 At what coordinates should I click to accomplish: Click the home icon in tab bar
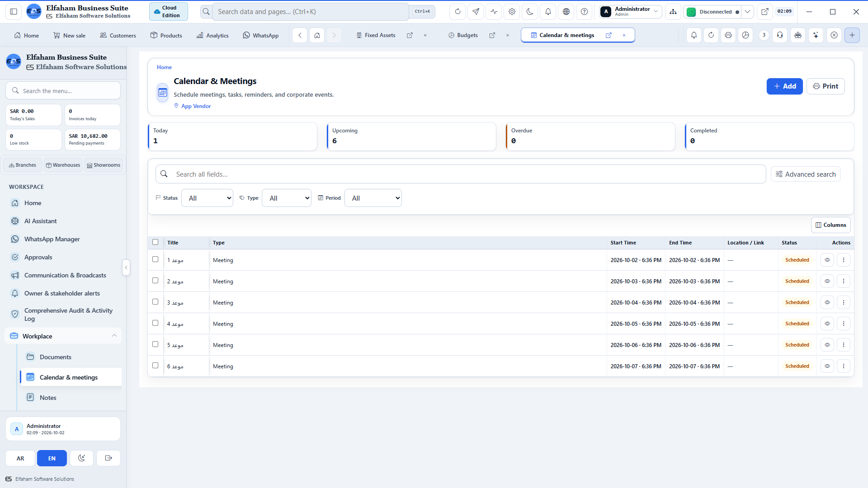coord(317,35)
